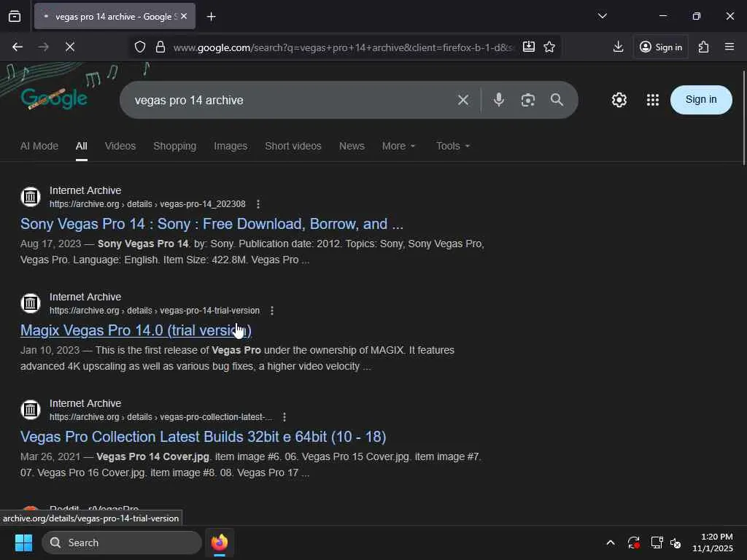Viewport: 747px width, 560px height.
Task: Switch to News results tab
Action: click(352, 146)
